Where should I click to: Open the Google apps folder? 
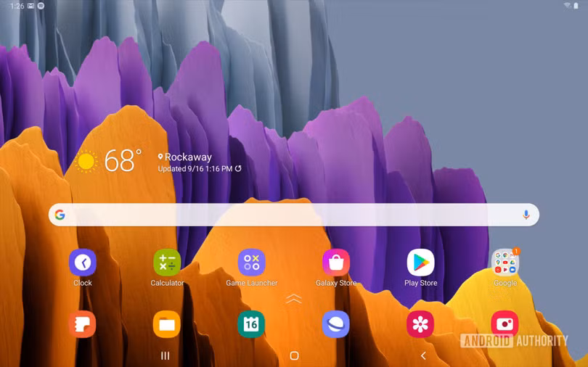click(x=505, y=263)
